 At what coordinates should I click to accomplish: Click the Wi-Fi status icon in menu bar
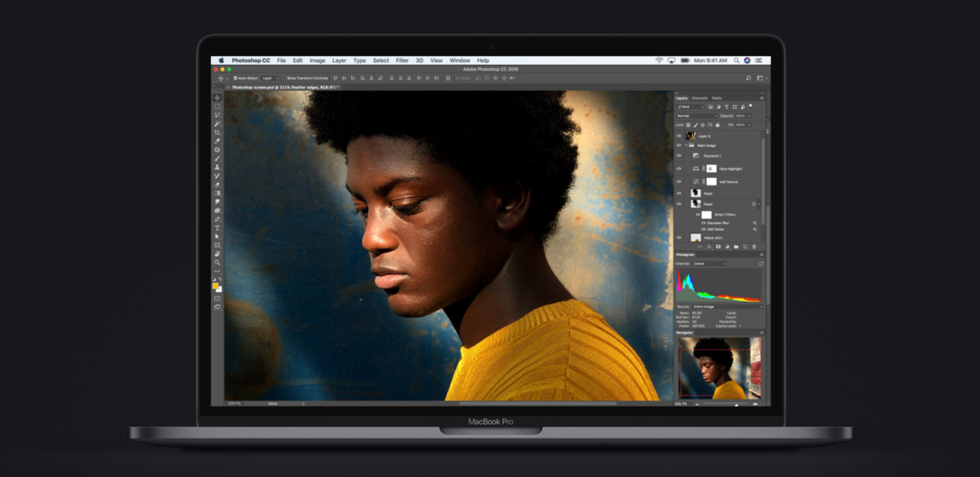(659, 61)
